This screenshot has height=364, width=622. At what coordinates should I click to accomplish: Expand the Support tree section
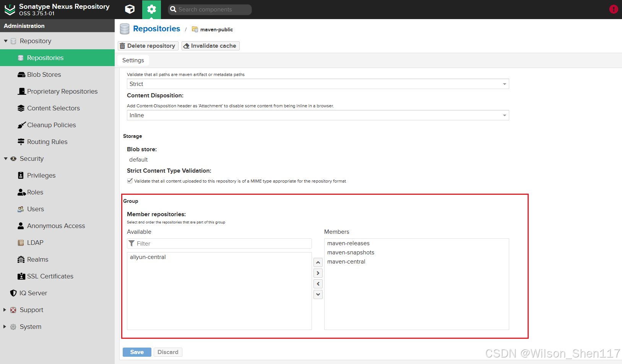[5, 310]
